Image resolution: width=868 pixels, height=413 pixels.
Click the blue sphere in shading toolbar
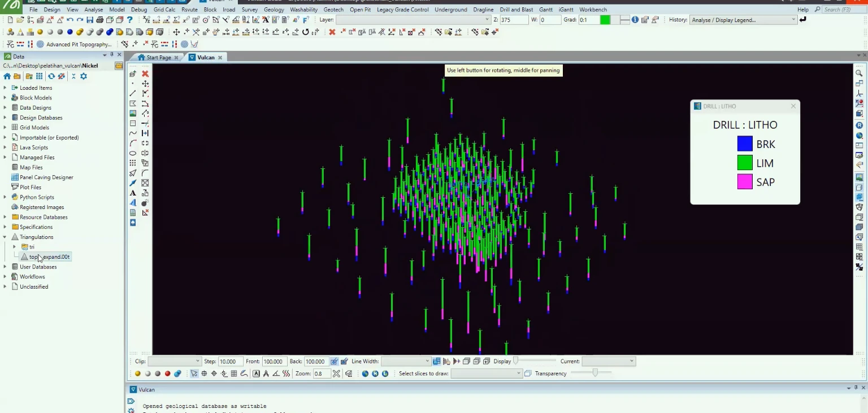point(70,32)
